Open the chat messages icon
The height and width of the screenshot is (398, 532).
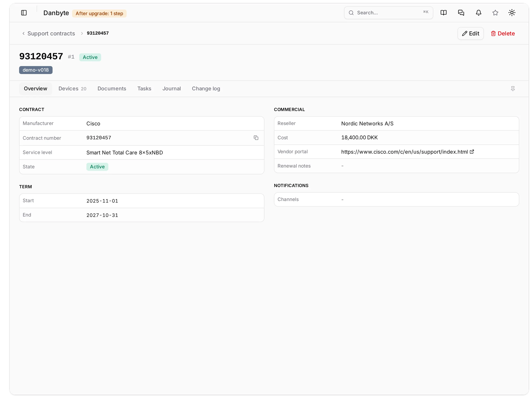click(x=461, y=13)
